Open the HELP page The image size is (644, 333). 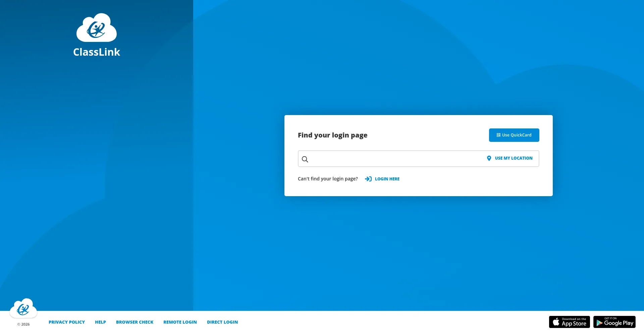(x=100, y=322)
